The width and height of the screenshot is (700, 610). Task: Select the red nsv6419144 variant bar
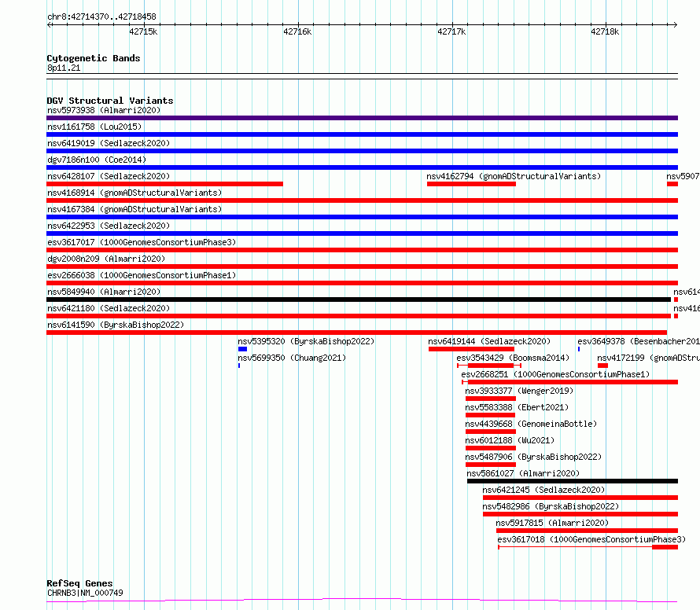tap(471, 349)
